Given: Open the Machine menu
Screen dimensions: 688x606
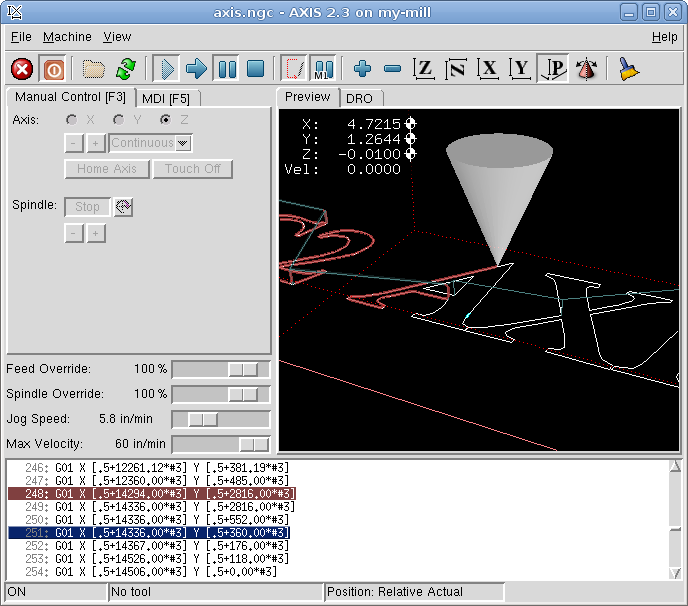Looking at the screenshot, I should click(67, 37).
